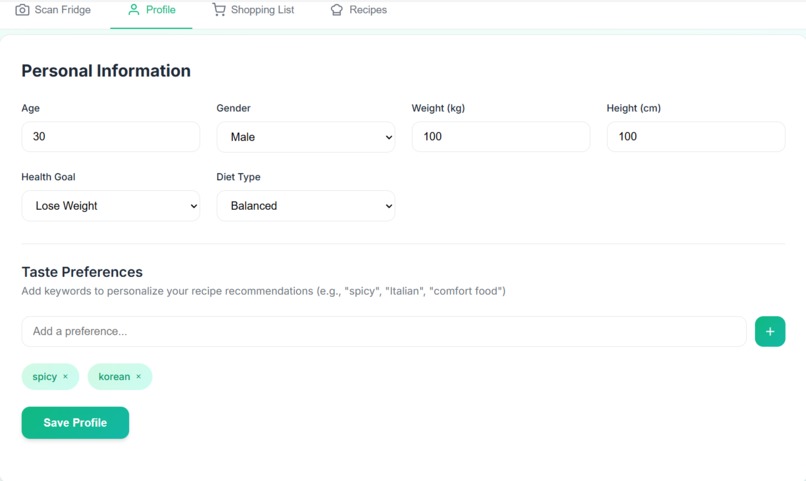Click the Age input field
This screenshot has height=481, width=806.
(x=111, y=137)
